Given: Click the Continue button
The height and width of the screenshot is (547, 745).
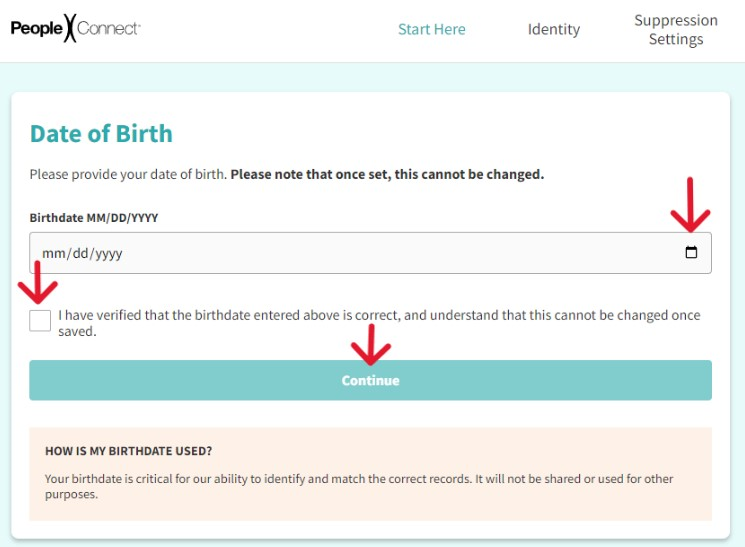Looking at the screenshot, I should pyautogui.click(x=371, y=380).
